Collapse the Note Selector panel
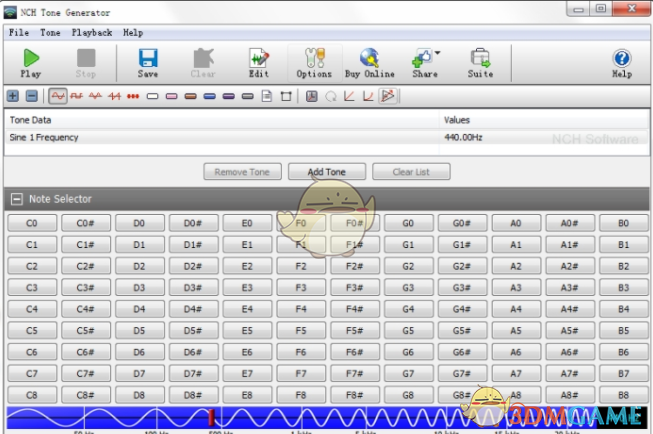This screenshot has height=434, width=653. pyautogui.click(x=17, y=199)
